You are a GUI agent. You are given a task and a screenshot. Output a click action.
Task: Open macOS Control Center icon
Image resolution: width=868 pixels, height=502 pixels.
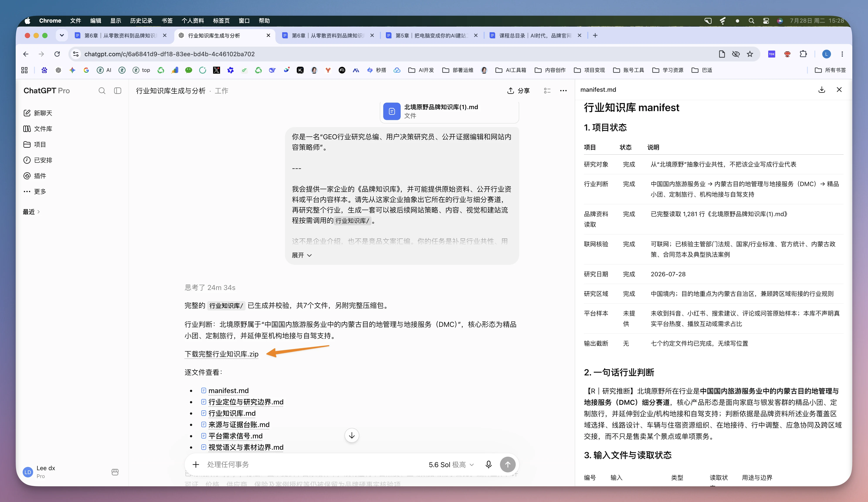766,21
